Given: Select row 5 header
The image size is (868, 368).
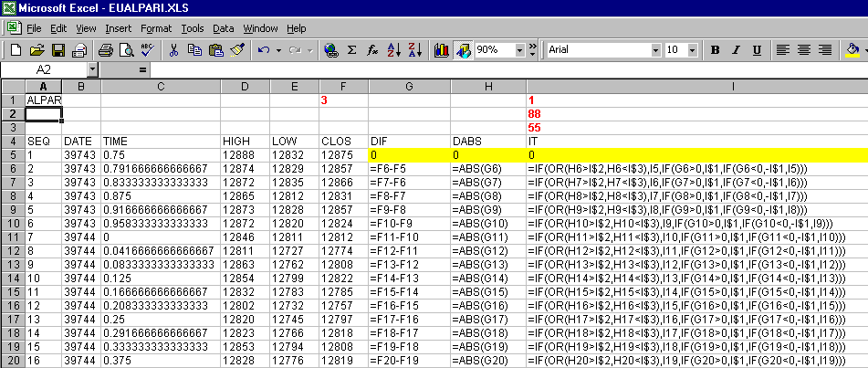Looking at the screenshot, I should [12, 155].
